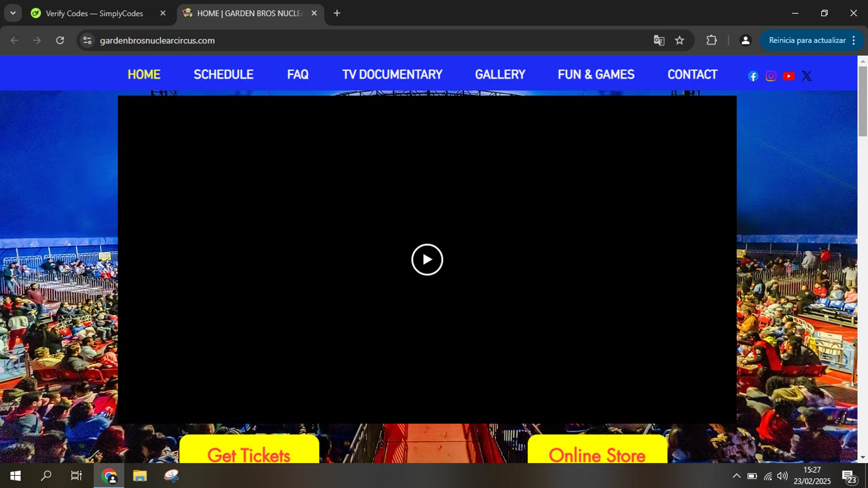Play the video in the black player
Image resolution: width=868 pixels, height=488 pixels.
click(427, 259)
